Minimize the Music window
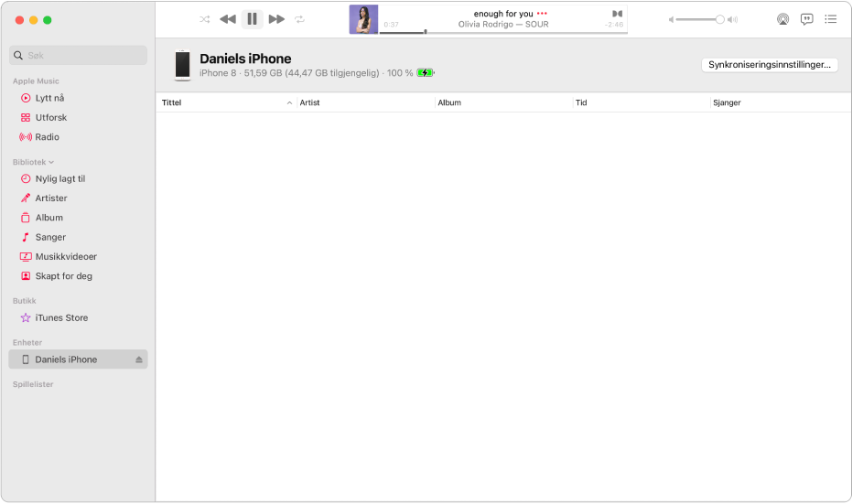The image size is (852, 504). [x=33, y=20]
